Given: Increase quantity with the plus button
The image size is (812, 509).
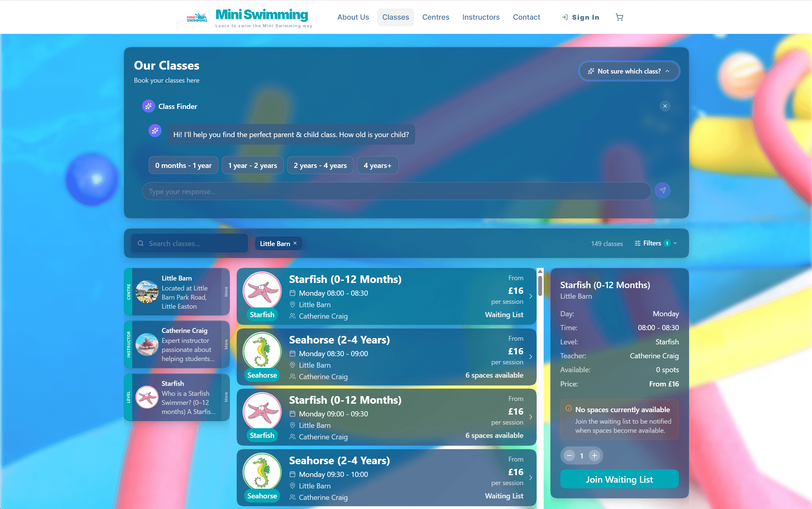Looking at the screenshot, I should (x=594, y=455).
